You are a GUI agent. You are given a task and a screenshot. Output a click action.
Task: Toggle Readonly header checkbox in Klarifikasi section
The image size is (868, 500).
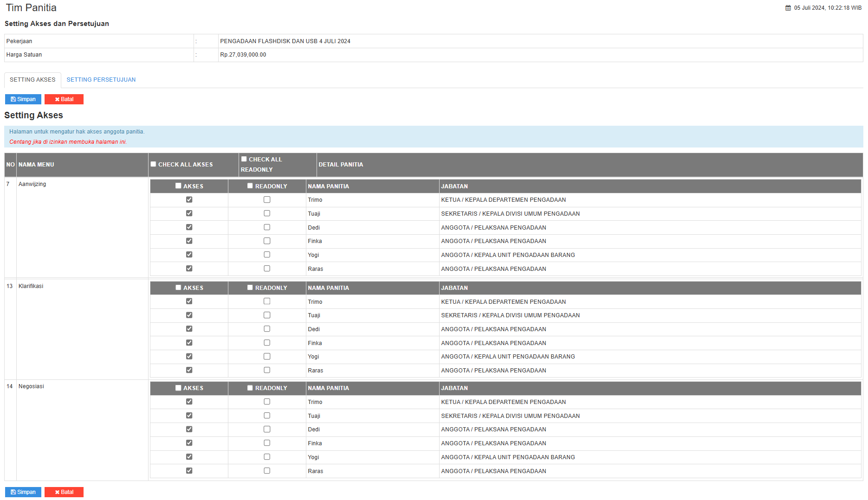[250, 288]
